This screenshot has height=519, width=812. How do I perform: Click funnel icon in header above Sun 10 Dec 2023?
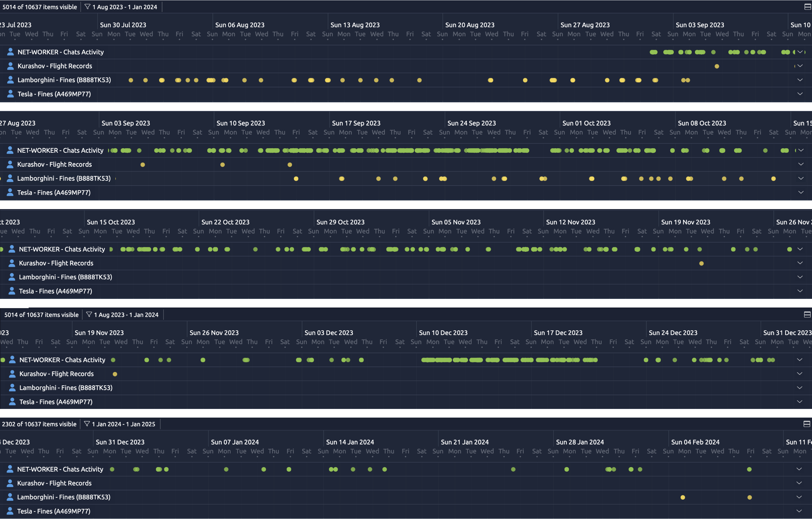pyautogui.click(x=89, y=314)
